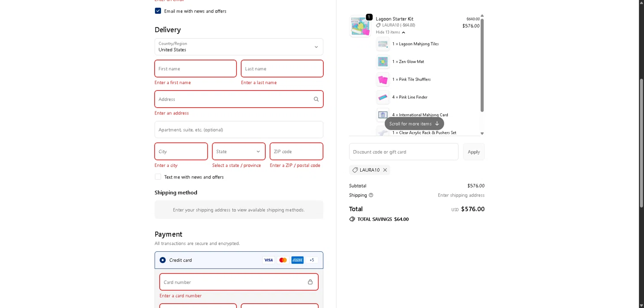
Task: Click the Shipping help question mark icon
Action: point(371,195)
